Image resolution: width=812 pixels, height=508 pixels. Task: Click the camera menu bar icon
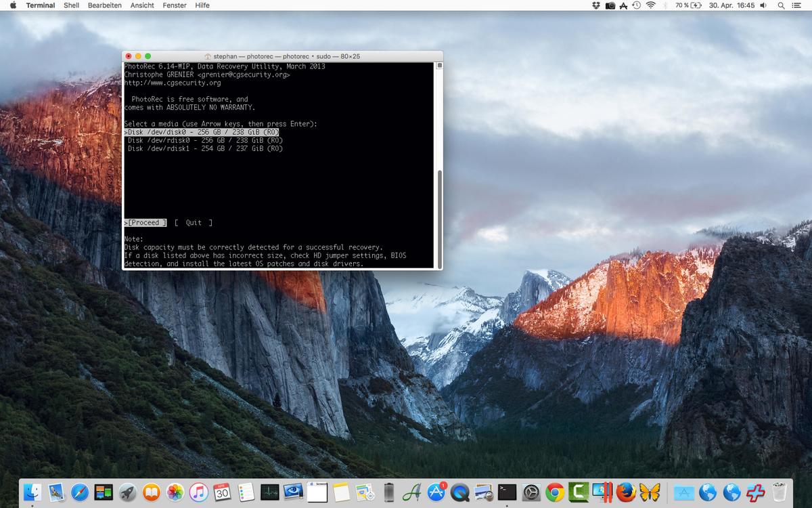(x=610, y=5)
